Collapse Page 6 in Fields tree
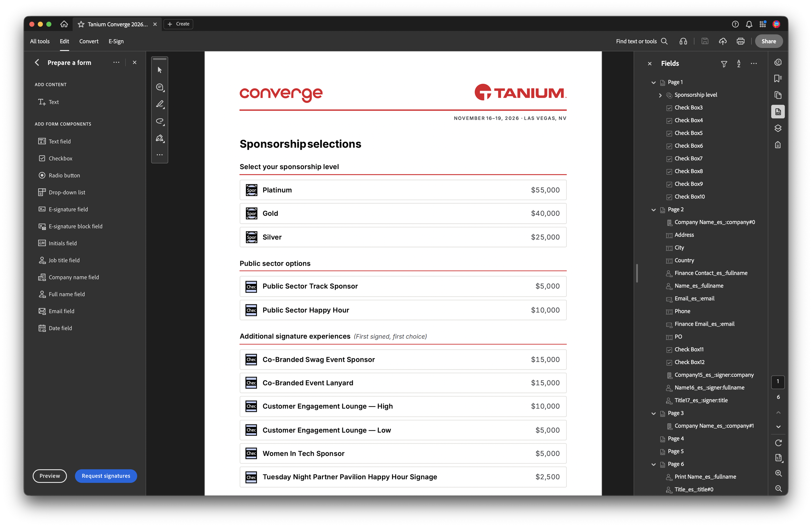 pyautogui.click(x=653, y=464)
